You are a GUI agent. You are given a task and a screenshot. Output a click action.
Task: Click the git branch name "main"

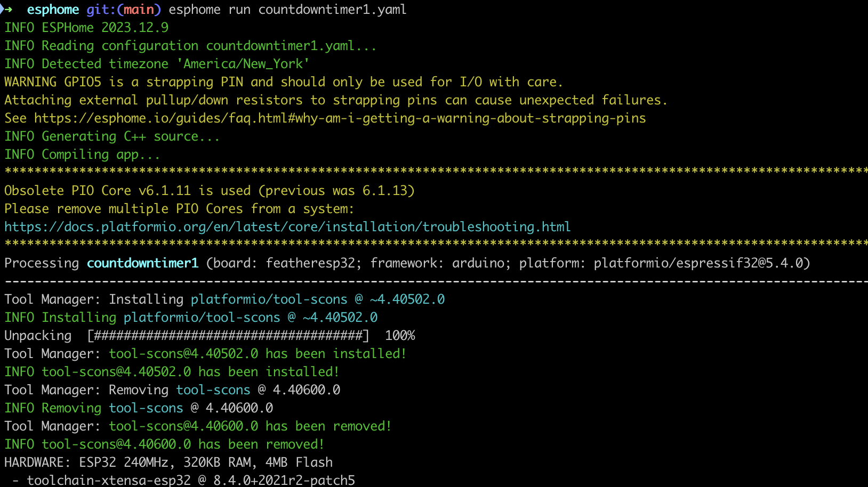138,10
